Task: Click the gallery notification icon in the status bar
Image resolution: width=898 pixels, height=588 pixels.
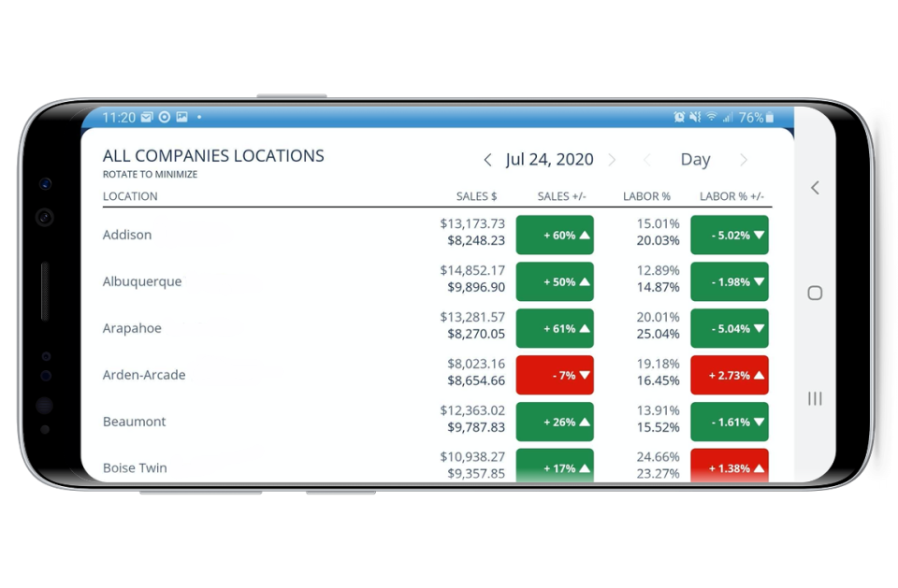Action: (x=181, y=117)
